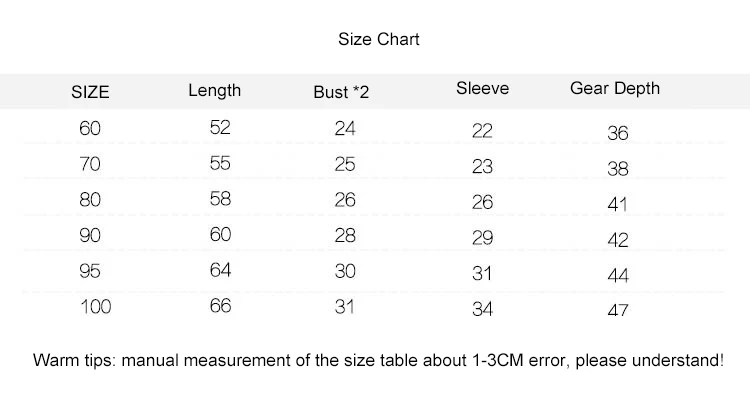Click the Sleeve column header
The width and height of the screenshot is (750, 418).
click(482, 88)
